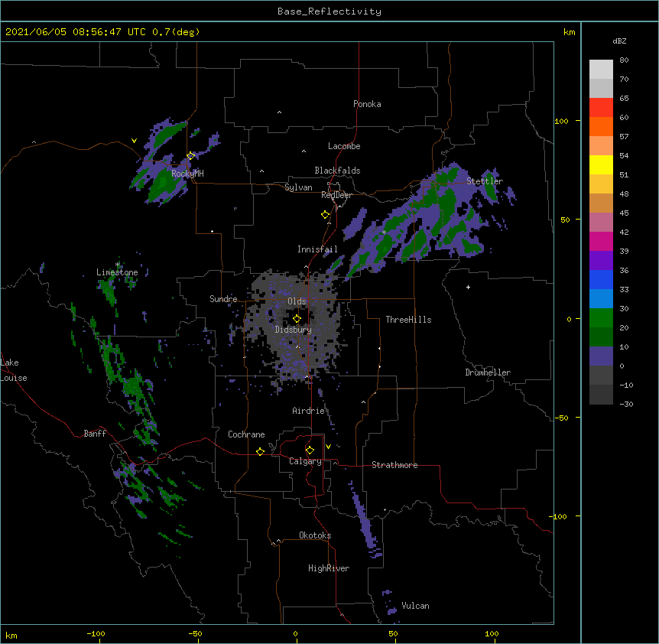The image size is (659, 644).
Task: Pick the purple 39 dBZ legend swatch
Action: (601, 260)
